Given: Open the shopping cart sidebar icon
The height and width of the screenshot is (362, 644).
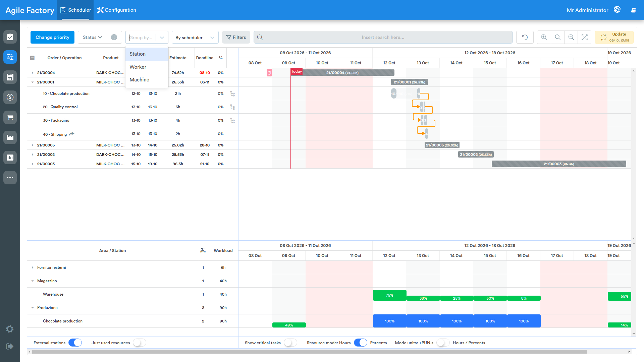Looking at the screenshot, I should tap(10, 117).
